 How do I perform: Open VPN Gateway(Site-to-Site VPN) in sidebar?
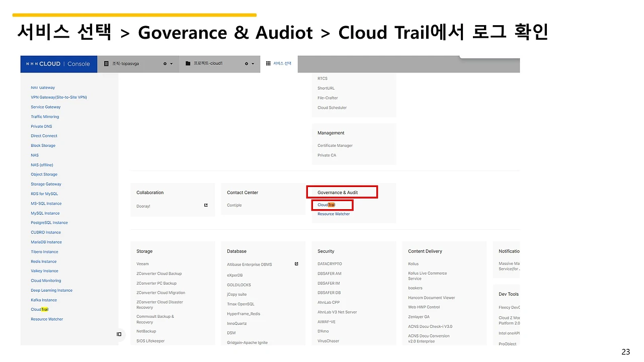[59, 98]
